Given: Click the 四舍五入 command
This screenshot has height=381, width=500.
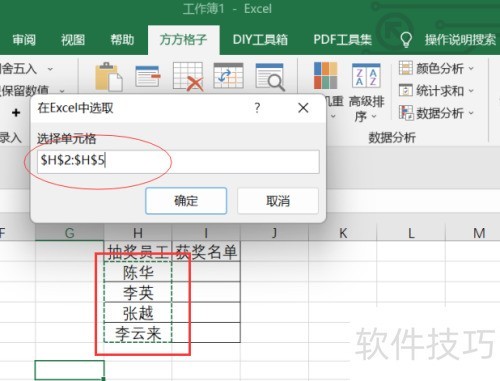Looking at the screenshot, I should 18,69.
